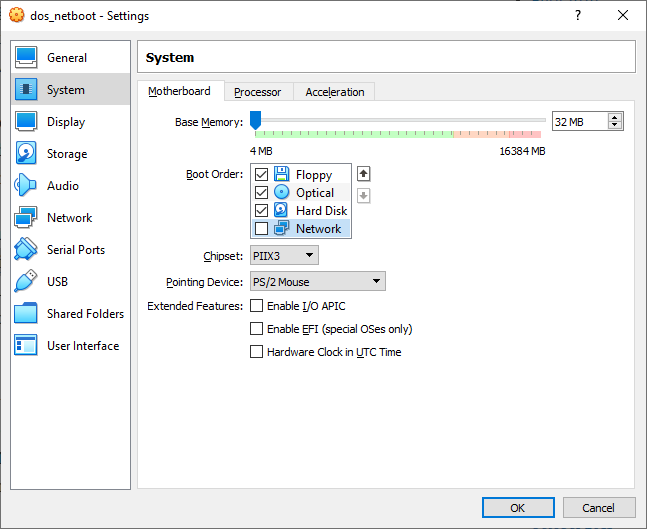The width and height of the screenshot is (647, 529).
Task: Select the Display monitor icon in sidebar
Action: pos(26,121)
